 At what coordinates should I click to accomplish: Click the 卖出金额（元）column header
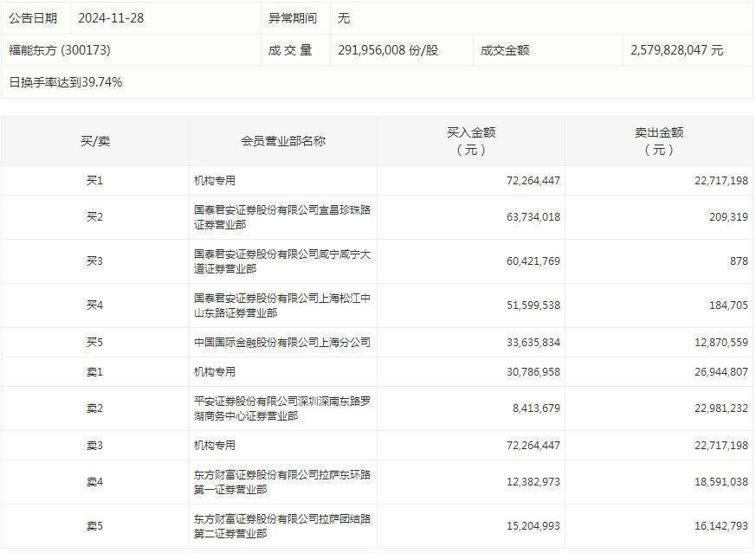659,141
